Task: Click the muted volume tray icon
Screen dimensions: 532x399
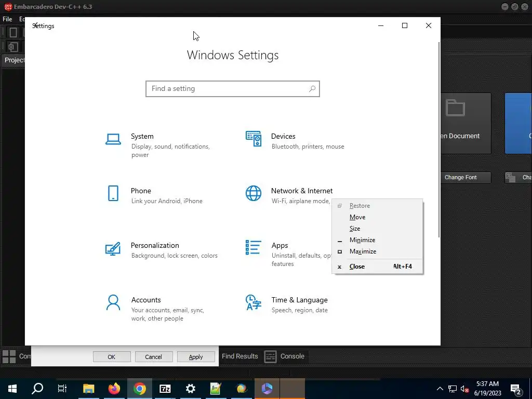Action: tap(464, 389)
